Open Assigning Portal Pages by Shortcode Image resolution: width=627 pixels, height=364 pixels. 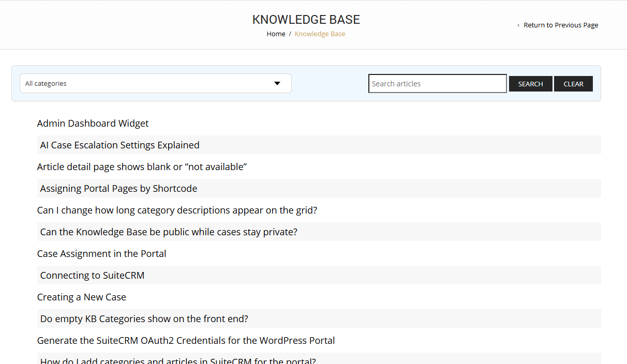pyautogui.click(x=118, y=188)
